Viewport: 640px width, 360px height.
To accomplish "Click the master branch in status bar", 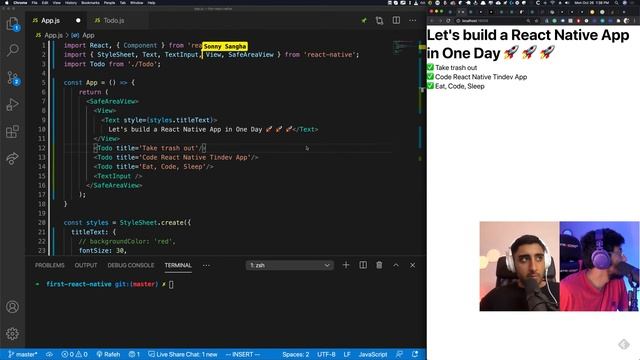I will [x=23, y=354].
